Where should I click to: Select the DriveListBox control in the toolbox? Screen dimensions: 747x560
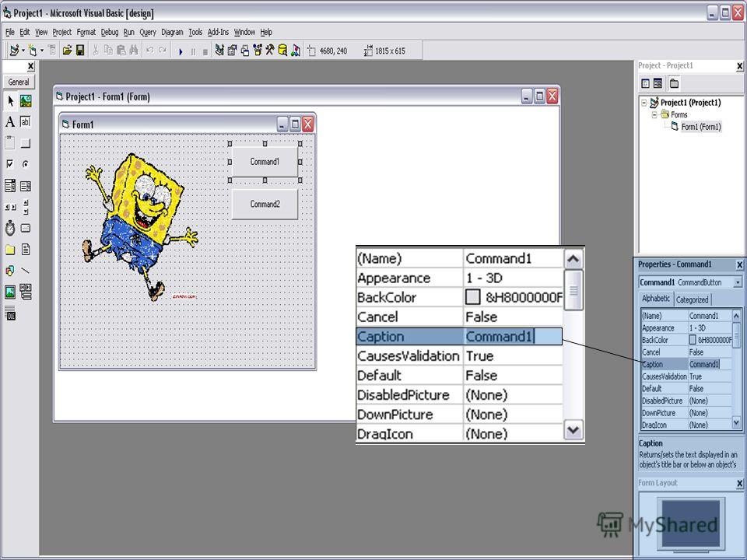pyautogui.click(x=26, y=228)
